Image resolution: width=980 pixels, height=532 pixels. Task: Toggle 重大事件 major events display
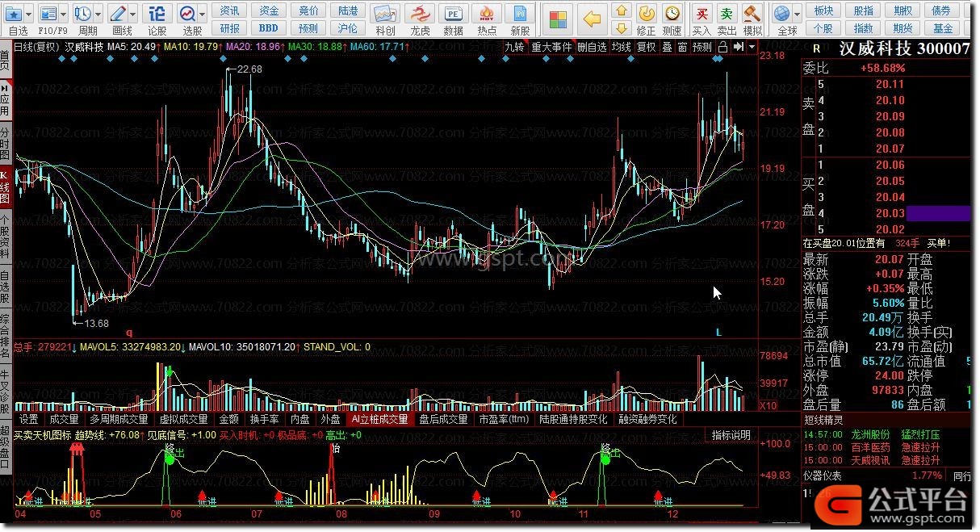tap(551, 47)
